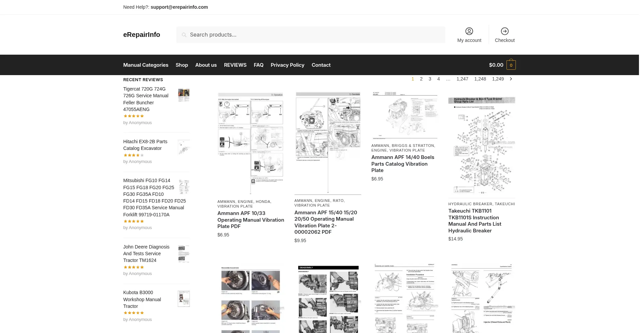Go to next page using pagination arrow
Viewport: 644px width, 333px height.
click(x=511, y=79)
